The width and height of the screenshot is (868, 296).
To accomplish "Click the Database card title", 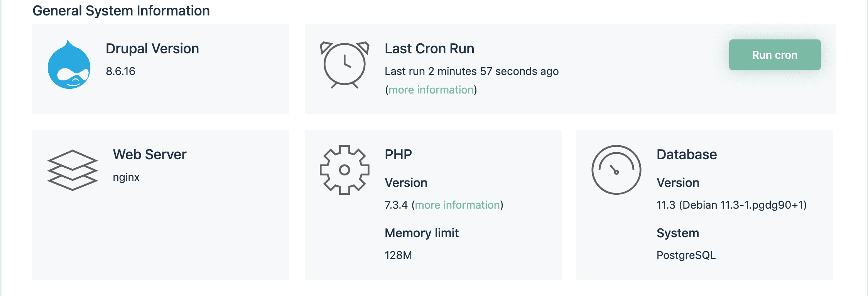I will click(x=687, y=155).
